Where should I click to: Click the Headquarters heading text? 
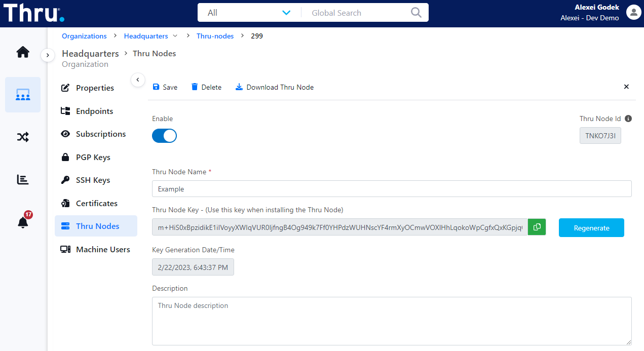(x=90, y=53)
